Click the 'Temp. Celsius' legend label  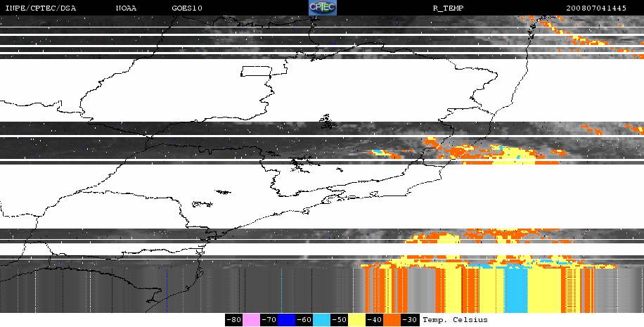[455, 319]
